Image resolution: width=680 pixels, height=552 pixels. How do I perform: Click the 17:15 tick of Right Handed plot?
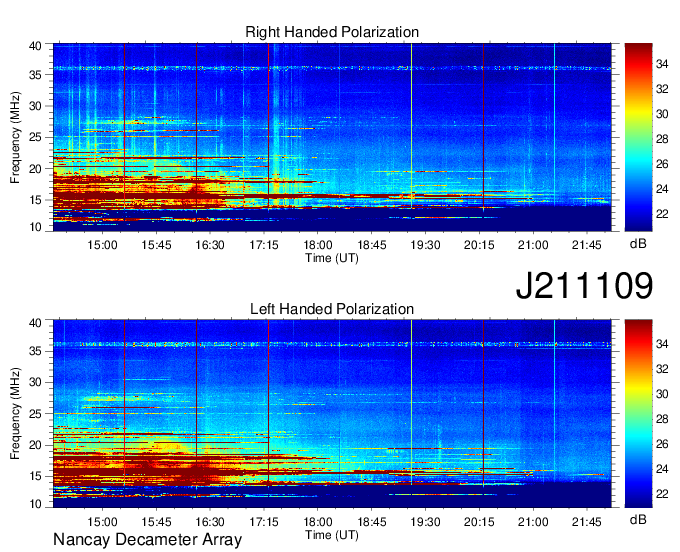click(264, 245)
